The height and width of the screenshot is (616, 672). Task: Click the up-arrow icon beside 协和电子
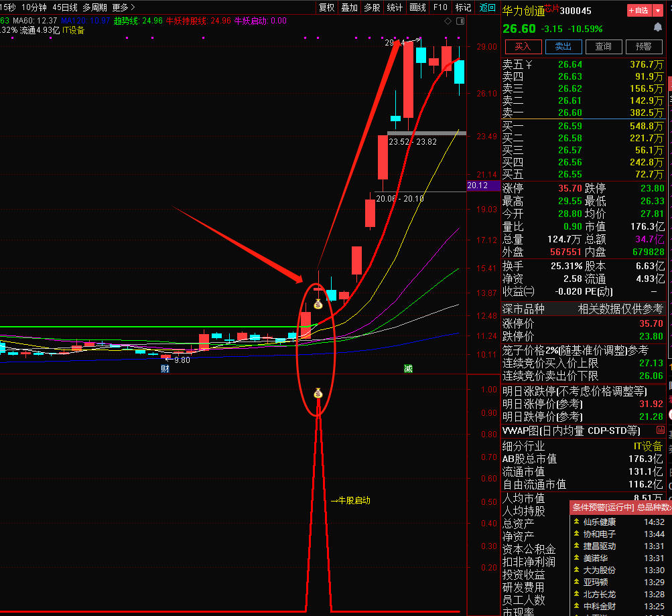tap(576, 534)
